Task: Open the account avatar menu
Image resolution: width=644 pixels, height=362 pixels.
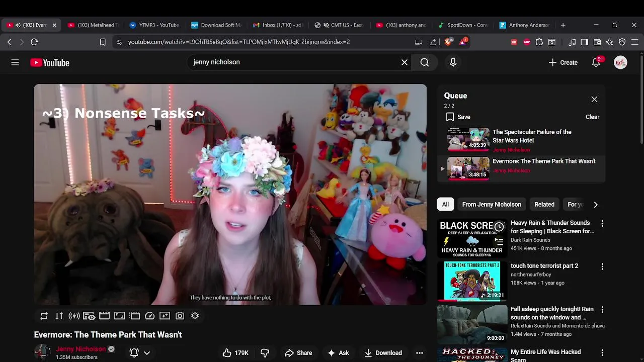Action: pos(620,62)
